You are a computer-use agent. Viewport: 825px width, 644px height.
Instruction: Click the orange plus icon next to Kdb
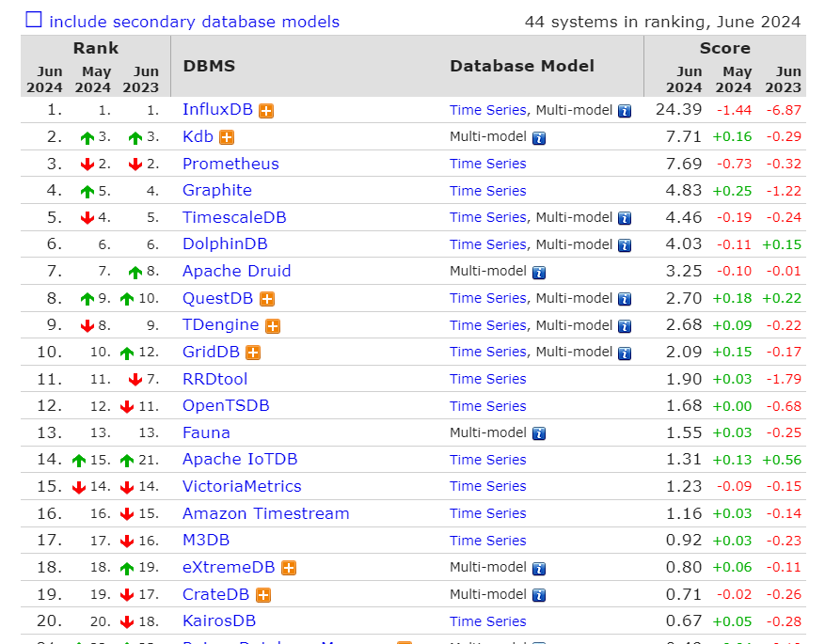tap(227, 138)
